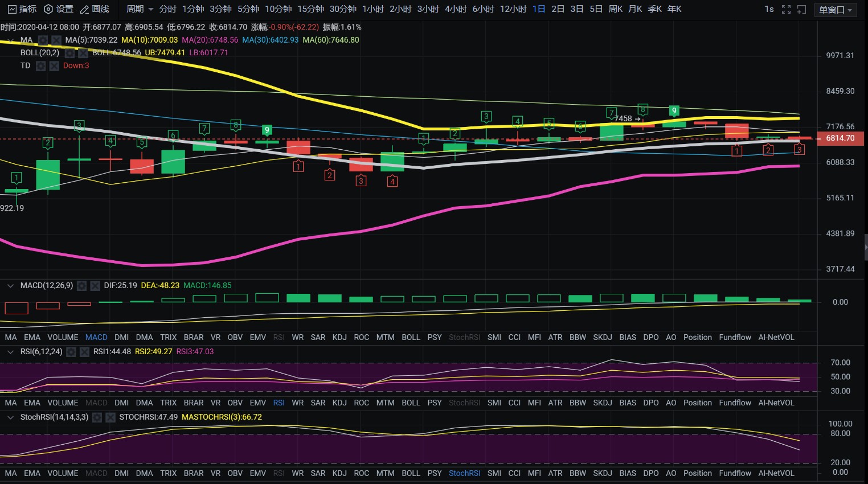
Task: Collapse the MACD panel with its chevron
Action: 10,286
